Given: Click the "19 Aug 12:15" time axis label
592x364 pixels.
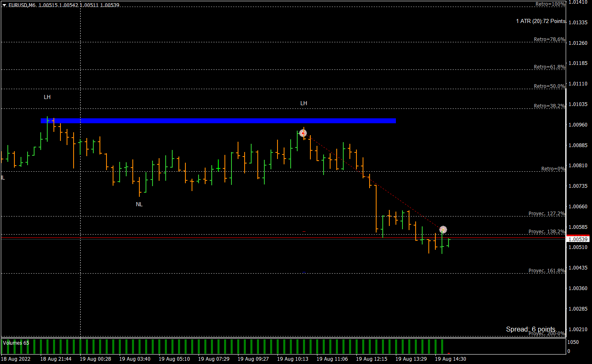Looking at the screenshot, I should tap(372, 359).
